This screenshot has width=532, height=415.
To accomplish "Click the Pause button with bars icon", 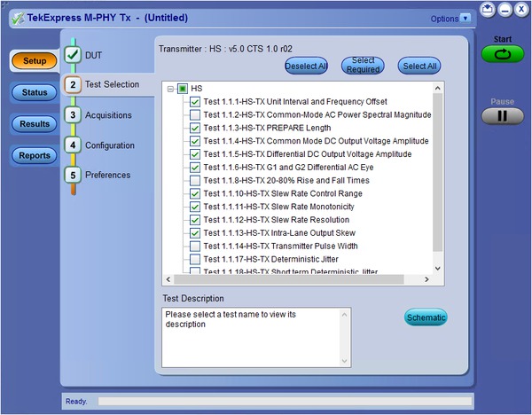I will coord(502,116).
